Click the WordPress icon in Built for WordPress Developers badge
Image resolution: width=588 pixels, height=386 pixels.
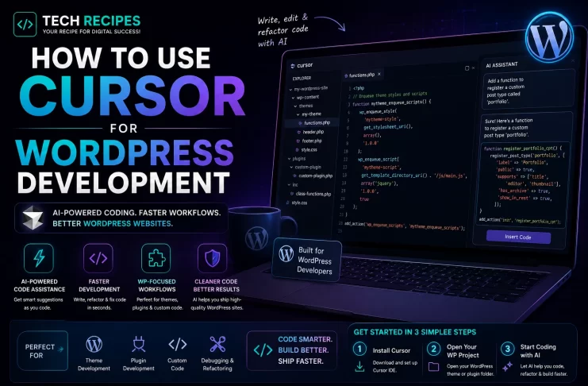[286, 254]
